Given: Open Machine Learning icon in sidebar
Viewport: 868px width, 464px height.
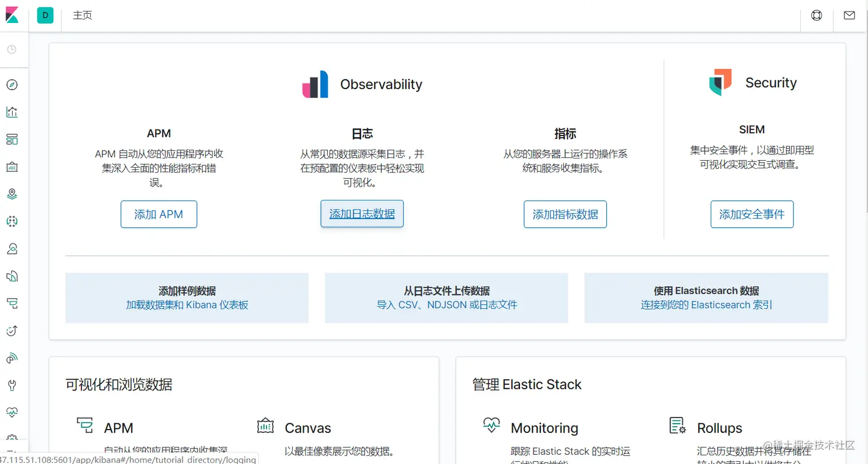Looking at the screenshot, I should (x=12, y=221).
